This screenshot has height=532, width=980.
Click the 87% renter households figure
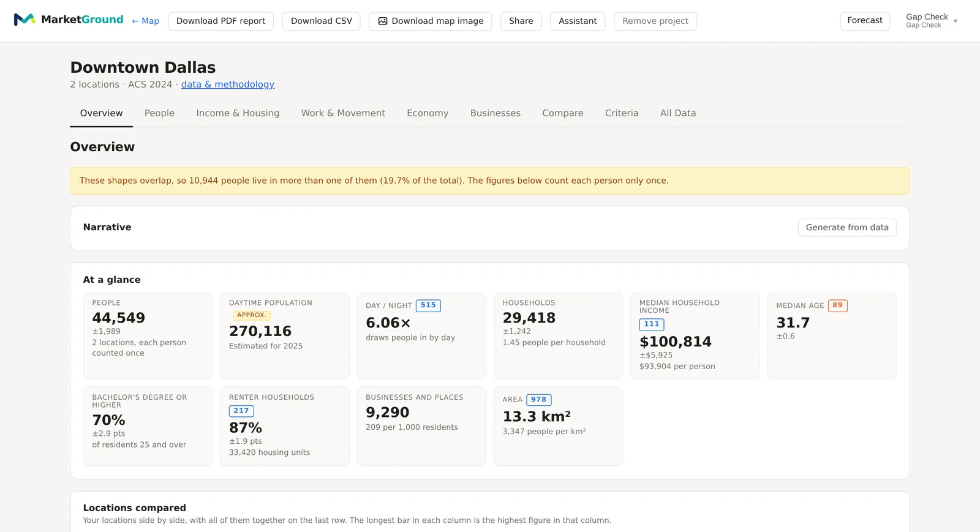246,428
